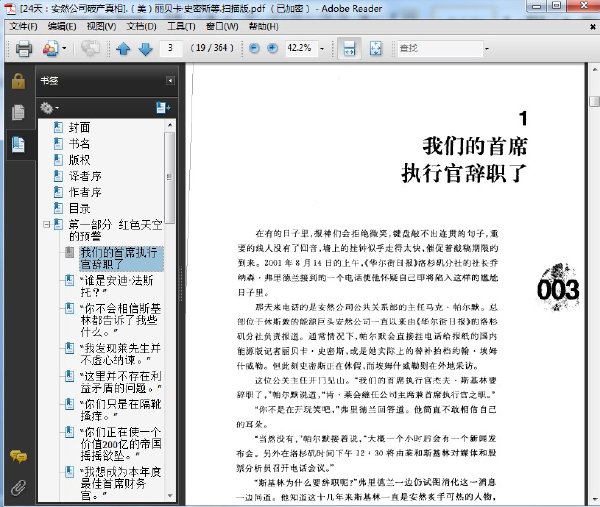The image size is (600, 507).
Task: Select the 译者序 bookmark
Action: pos(85,176)
